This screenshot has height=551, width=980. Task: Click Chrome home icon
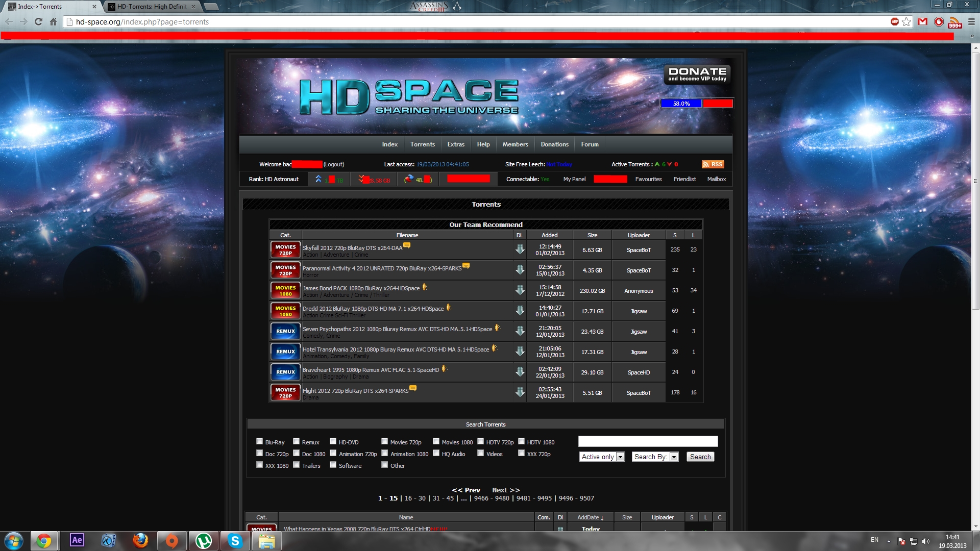click(53, 22)
